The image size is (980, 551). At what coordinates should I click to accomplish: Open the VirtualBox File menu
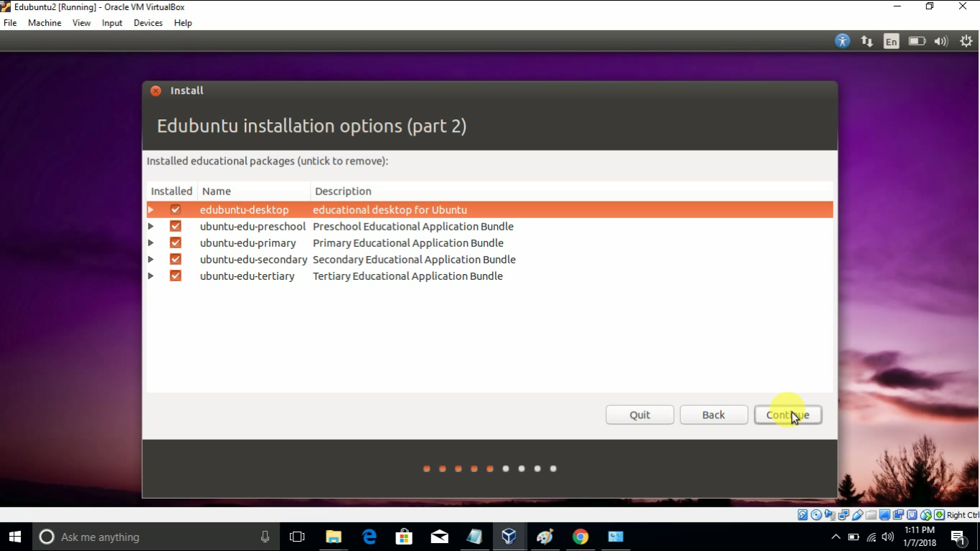[x=10, y=23]
